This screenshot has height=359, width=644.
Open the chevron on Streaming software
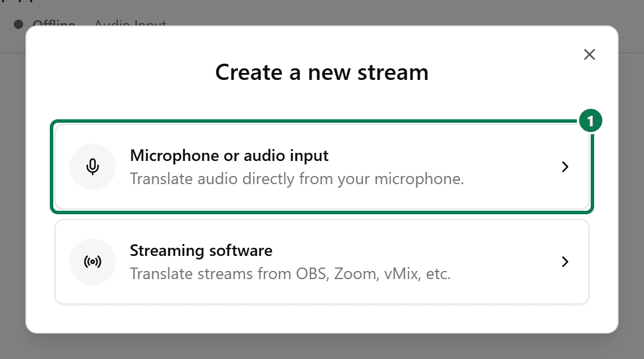coord(565,262)
